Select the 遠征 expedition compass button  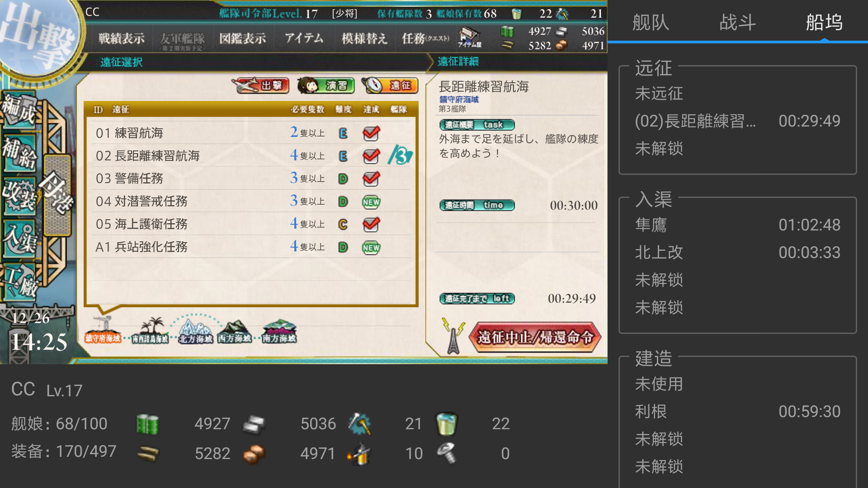pyautogui.click(x=390, y=85)
